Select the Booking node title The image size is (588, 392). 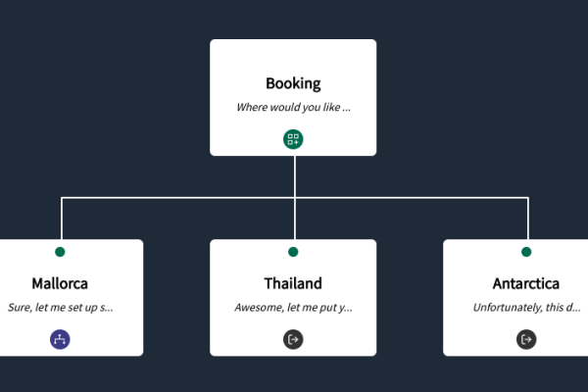click(293, 83)
